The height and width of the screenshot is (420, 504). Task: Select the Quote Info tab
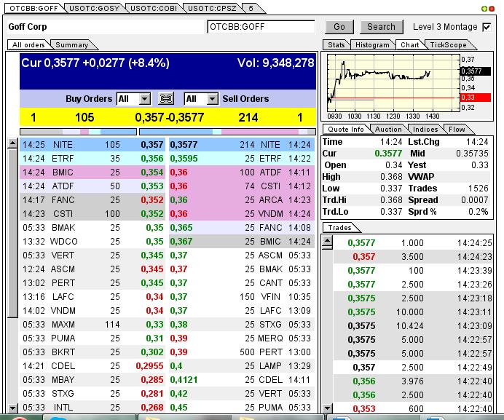point(346,129)
